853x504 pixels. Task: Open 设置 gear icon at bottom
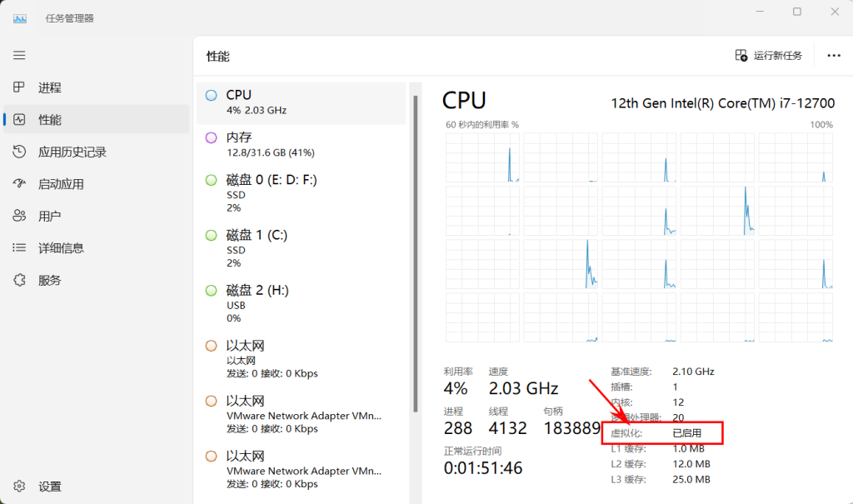[x=19, y=487]
